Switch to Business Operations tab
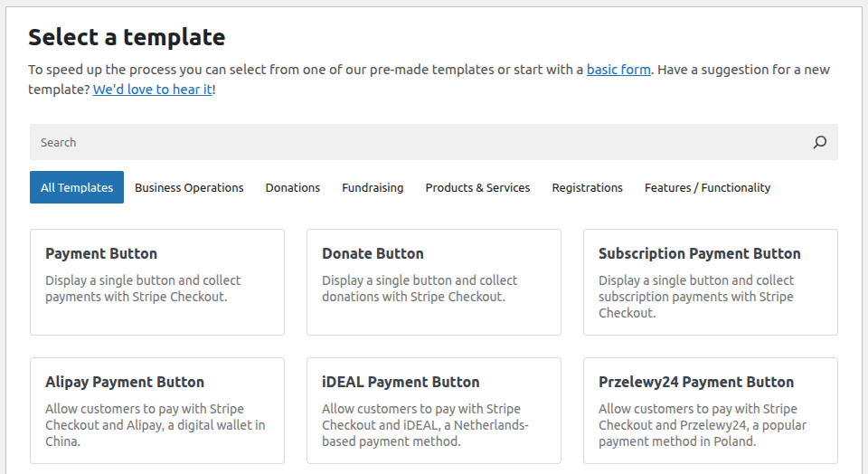The image size is (868, 474). click(x=189, y=188)
